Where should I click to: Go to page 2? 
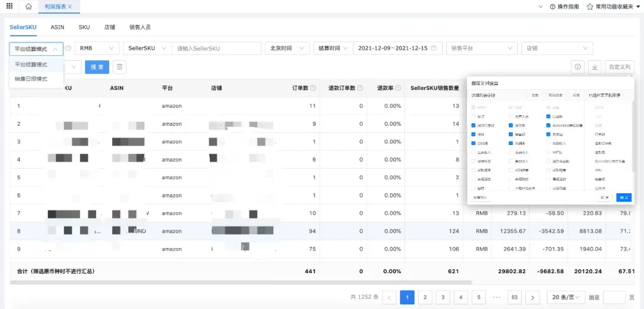coord(425,297)
